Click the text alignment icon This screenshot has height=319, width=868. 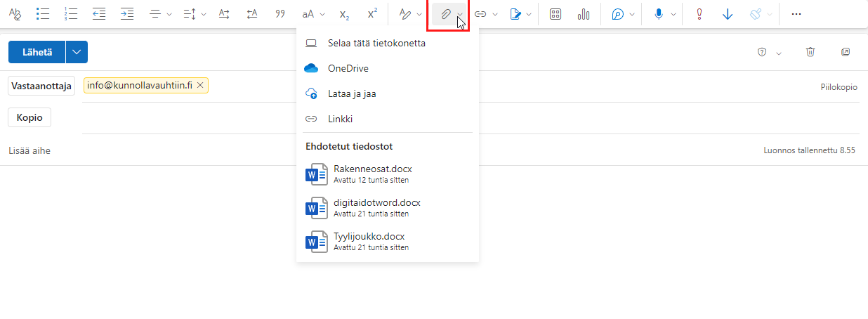tap(155, 14)
